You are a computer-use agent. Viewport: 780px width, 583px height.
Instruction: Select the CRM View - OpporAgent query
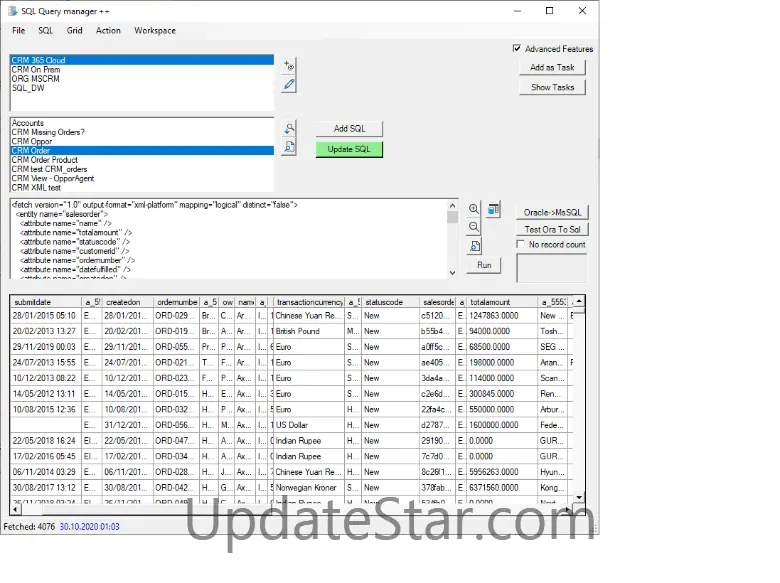coord(142,178)
